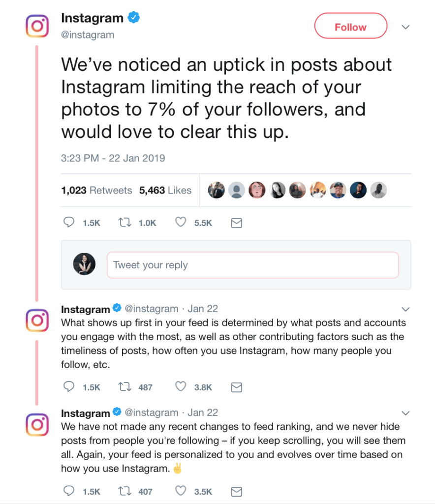The image size is (435, 504).
Task: Click the Tweet your reply field
Action: (253, 265)
